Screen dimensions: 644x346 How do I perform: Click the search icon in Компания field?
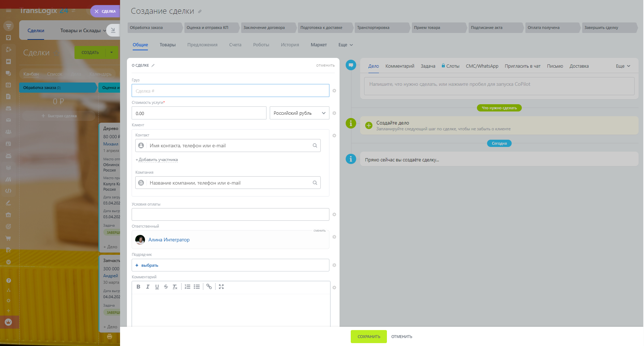tap(315, 183)
